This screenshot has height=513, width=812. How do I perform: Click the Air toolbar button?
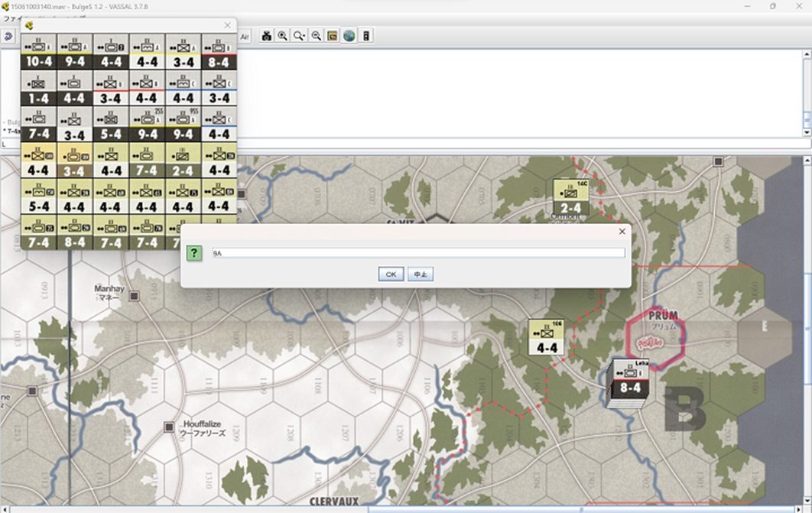[245, 36]
